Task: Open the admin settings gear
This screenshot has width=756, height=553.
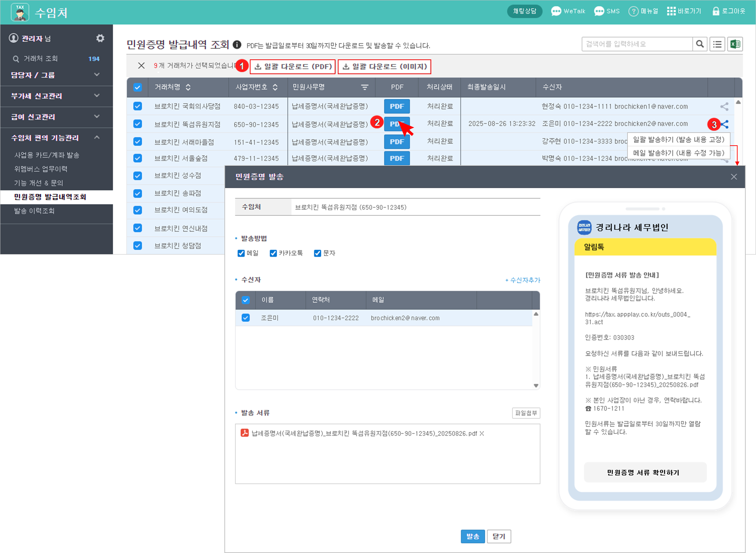Action: [x=100, y=38]
